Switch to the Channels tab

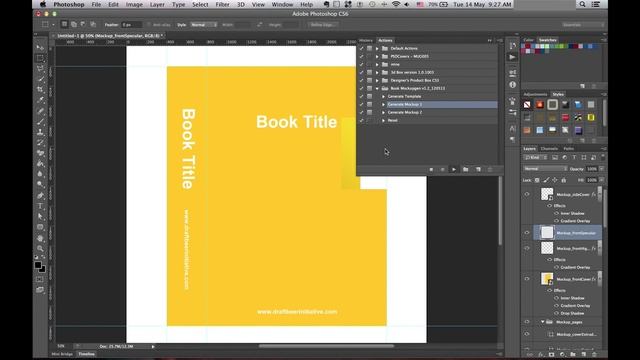[x=549, y=149]
